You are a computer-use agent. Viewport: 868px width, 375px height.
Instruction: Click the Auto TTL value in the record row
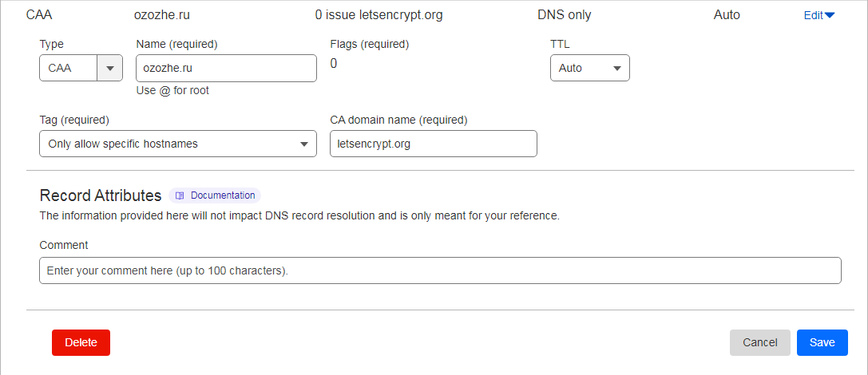click(x=727, y=15)
